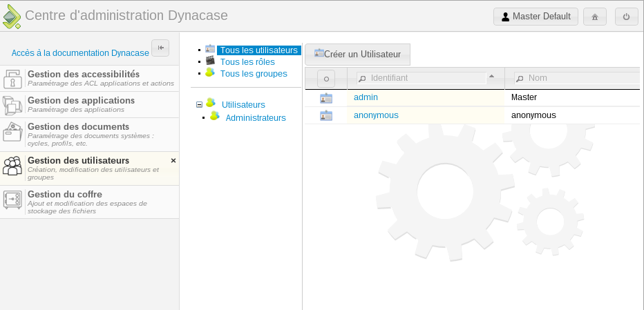The image size is (644, 310).
Task: Open Gestion du coffre module
Action: 90,202
